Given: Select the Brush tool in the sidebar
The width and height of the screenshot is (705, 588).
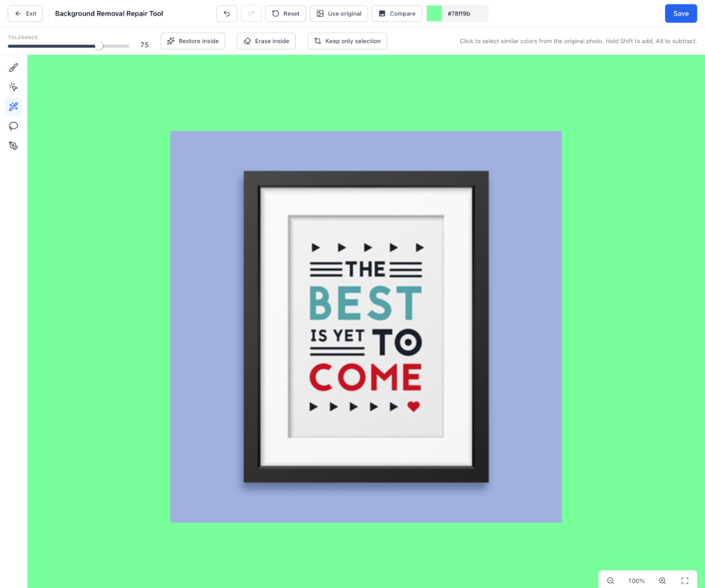Looking at the screenshot, I should click(14, 68).
